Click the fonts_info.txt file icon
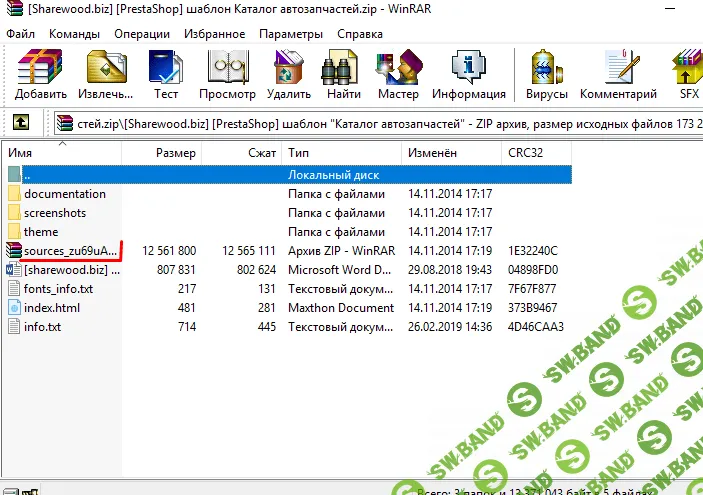 point(14,288)
